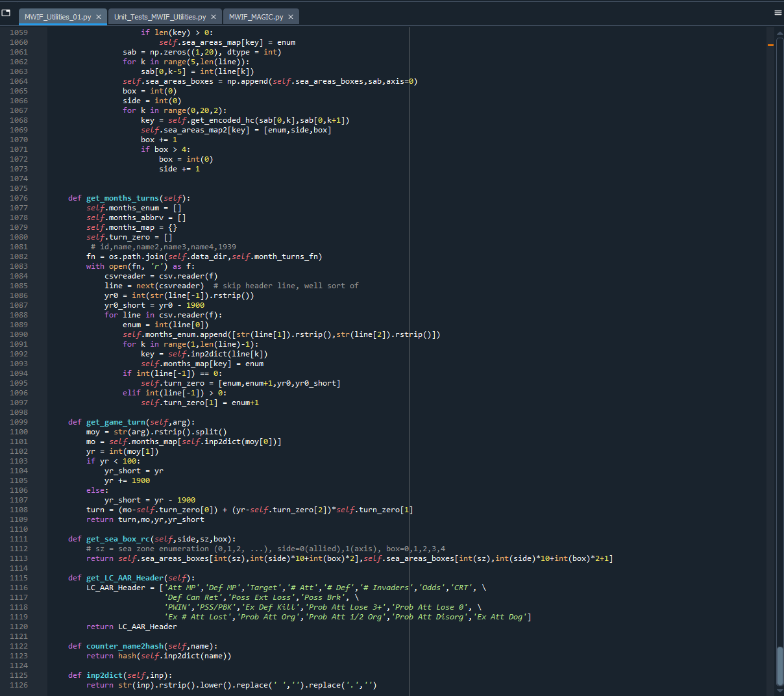Click the '# id,name,name2,name3,name4,1939' comment
The height and width of the screenshot is (696, 784).
164,247
